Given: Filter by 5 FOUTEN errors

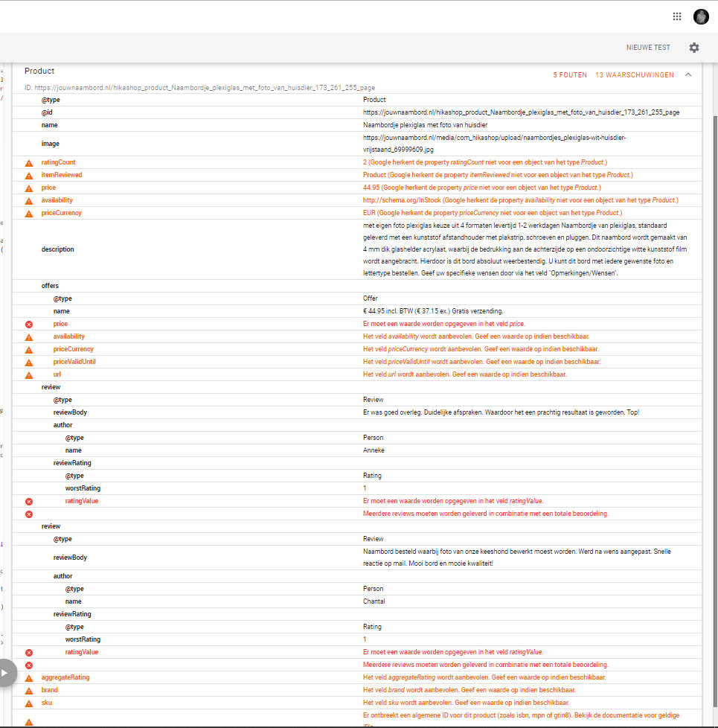Looking at the screenshot, I should pos(570,75).
